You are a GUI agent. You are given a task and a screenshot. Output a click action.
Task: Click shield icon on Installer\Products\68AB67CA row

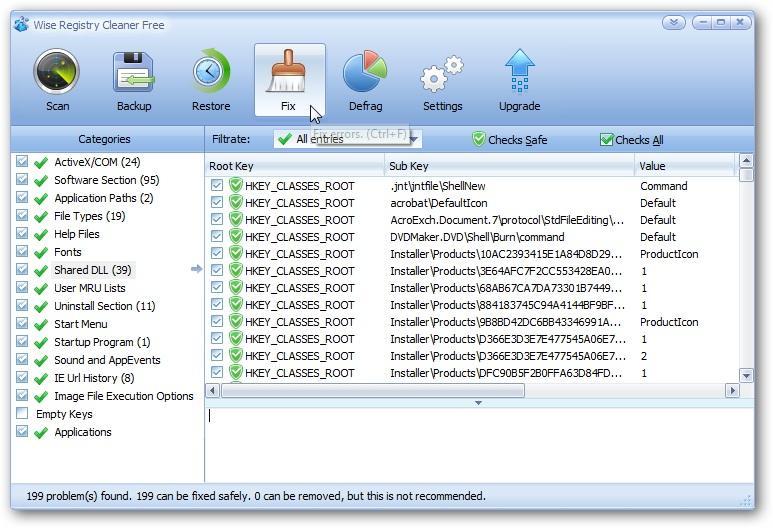tap(236, 287)
